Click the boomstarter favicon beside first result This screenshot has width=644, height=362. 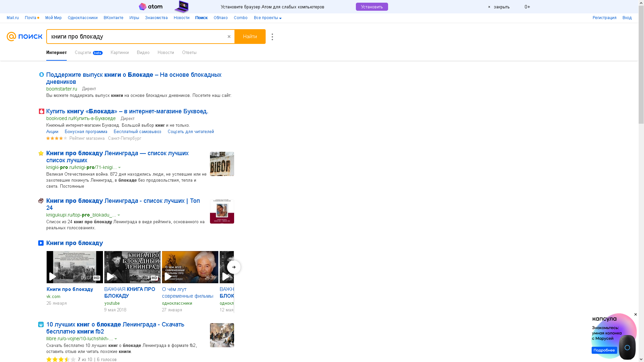click(x=41, y=74)
